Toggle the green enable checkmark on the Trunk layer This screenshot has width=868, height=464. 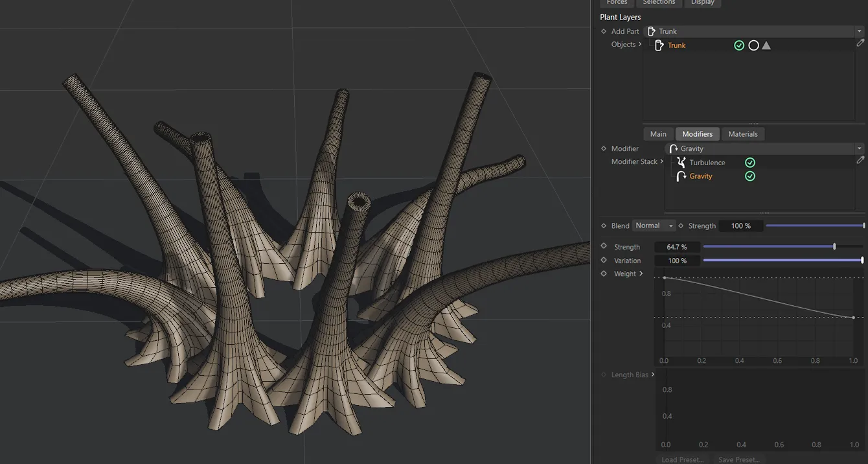[739, 45]
